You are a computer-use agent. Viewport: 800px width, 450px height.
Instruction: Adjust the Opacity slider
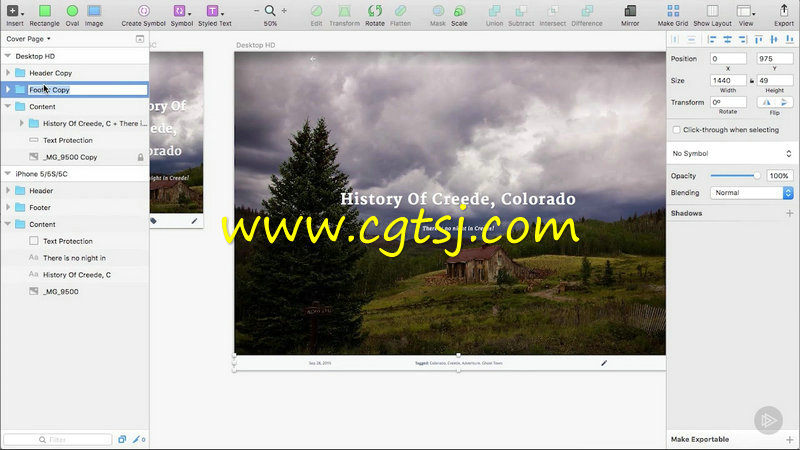[x=735, y=176]
